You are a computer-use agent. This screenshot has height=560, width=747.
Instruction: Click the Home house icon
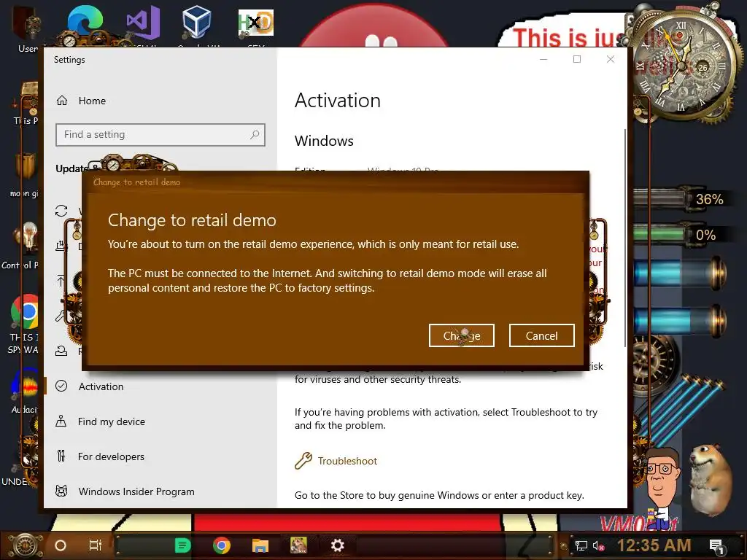point(62,101)
